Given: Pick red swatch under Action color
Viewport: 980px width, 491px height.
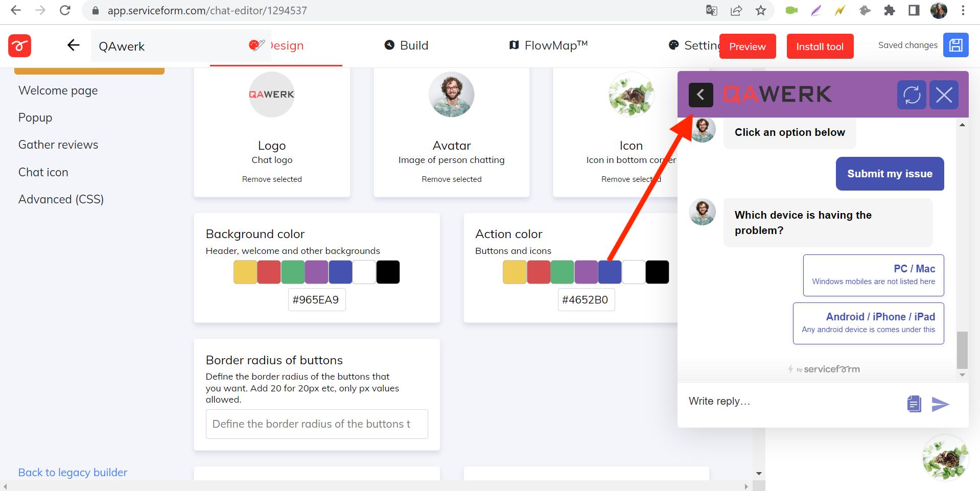Looking at the screenshot, I should pyautogui.click(x=539, y=272).
